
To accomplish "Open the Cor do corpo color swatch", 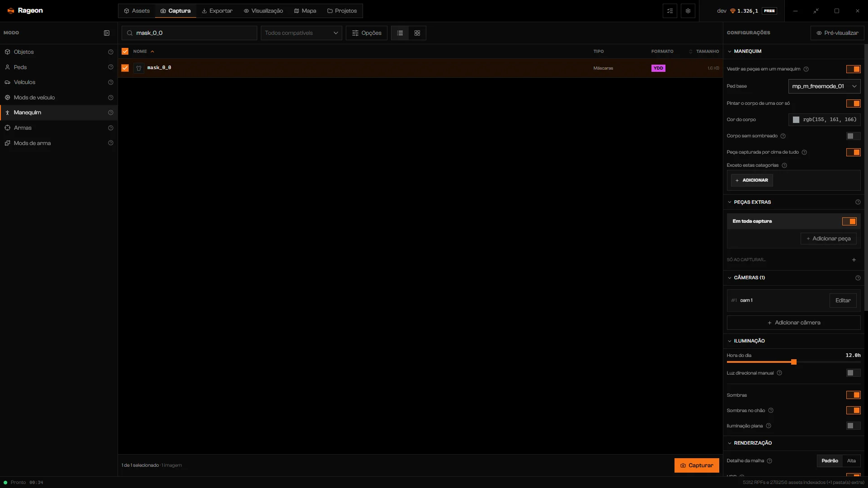I will tap(796, 120).
